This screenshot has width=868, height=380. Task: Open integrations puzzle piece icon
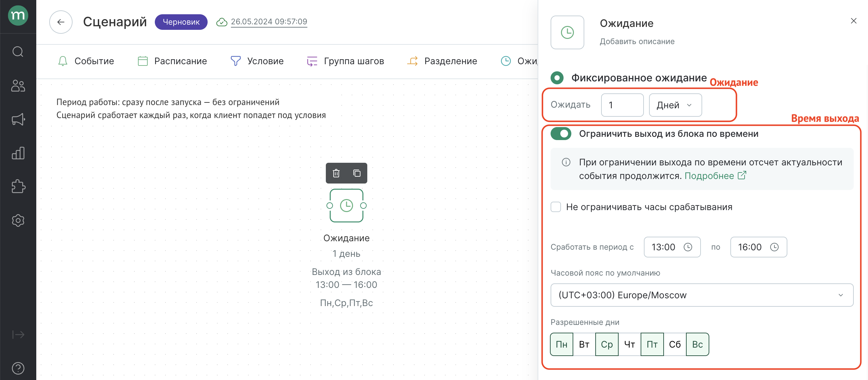point(18,186)
